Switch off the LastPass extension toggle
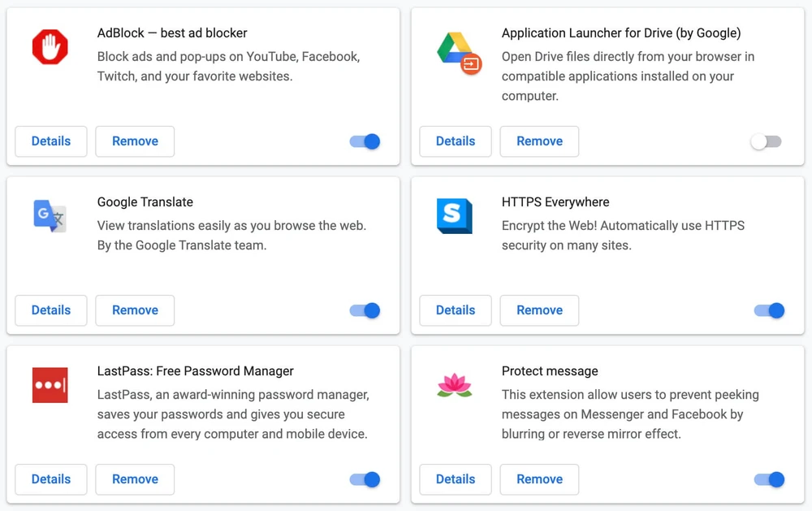812x511 pixels. coord(365,479)
